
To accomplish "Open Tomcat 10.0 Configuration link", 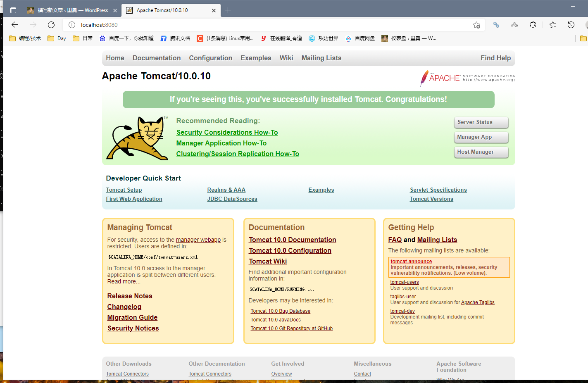I will [x=290, y=250].
